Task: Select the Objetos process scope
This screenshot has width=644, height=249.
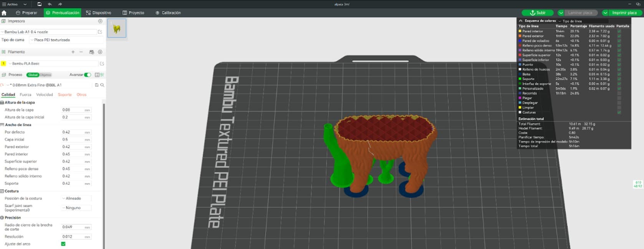Action: pyautogui.click(x=45, y=75)
